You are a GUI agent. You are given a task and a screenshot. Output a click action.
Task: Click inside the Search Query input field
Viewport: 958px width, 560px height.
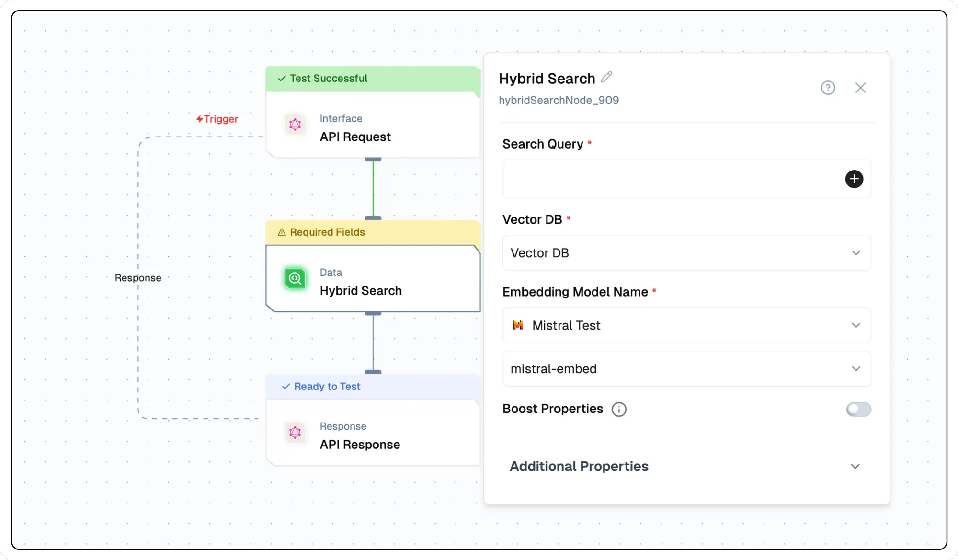pos(671,179)
